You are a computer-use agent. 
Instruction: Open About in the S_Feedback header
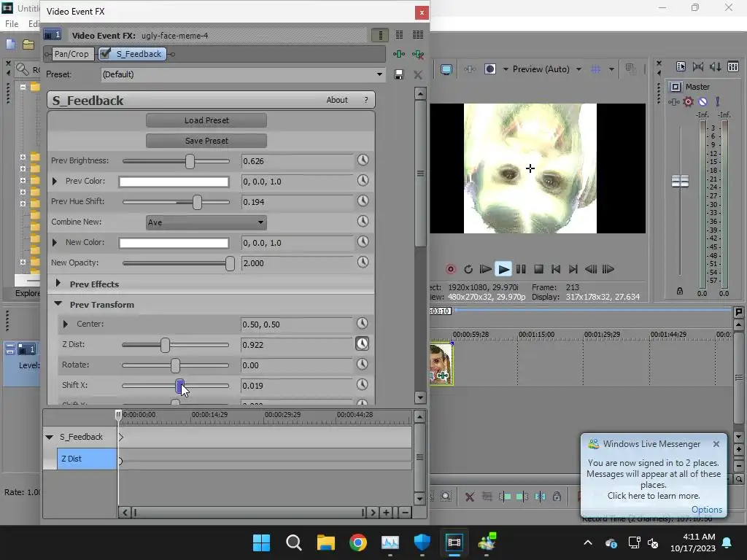pos(337,100)
